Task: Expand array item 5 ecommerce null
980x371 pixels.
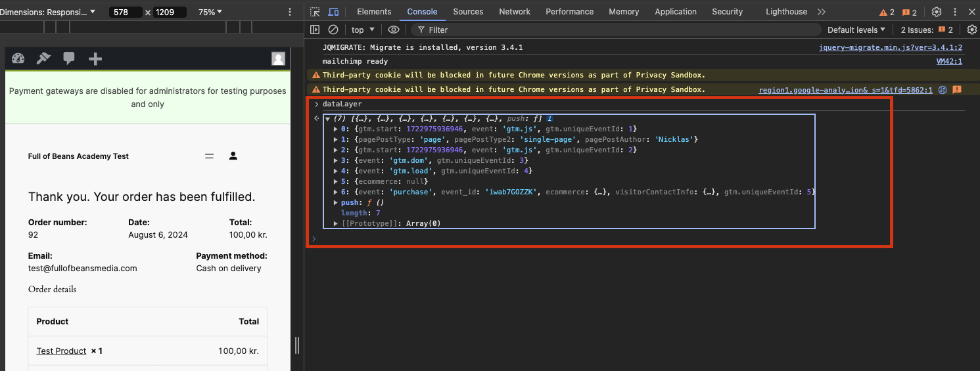Action: [337, 181]
